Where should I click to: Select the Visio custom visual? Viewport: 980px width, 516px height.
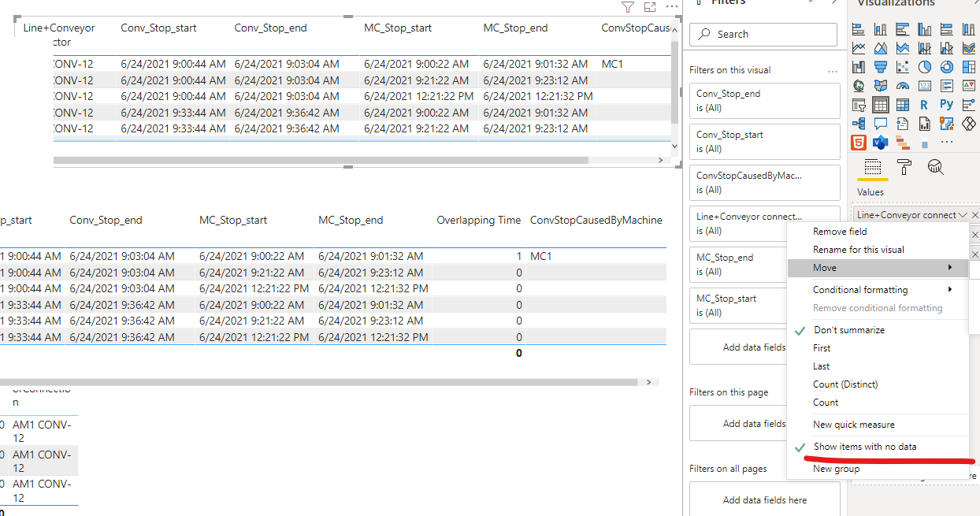881,143
